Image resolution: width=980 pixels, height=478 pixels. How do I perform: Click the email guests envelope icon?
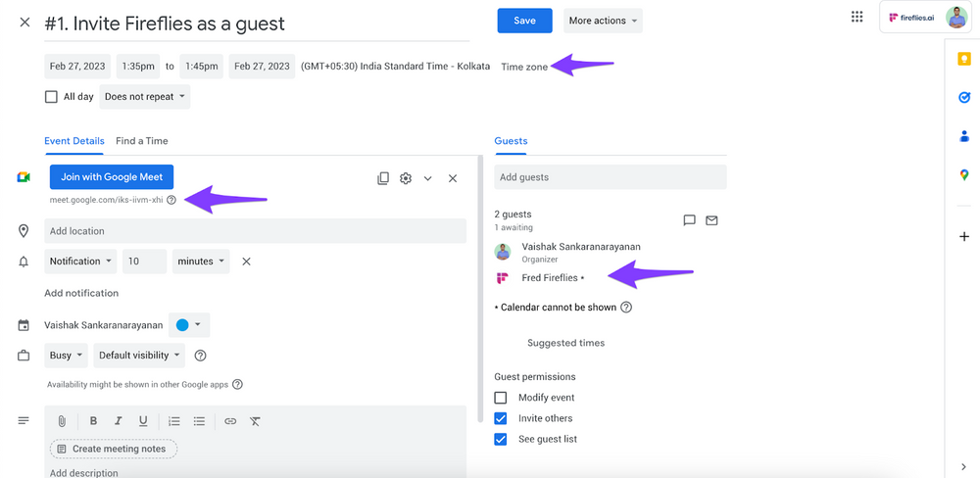pos(711,220)
